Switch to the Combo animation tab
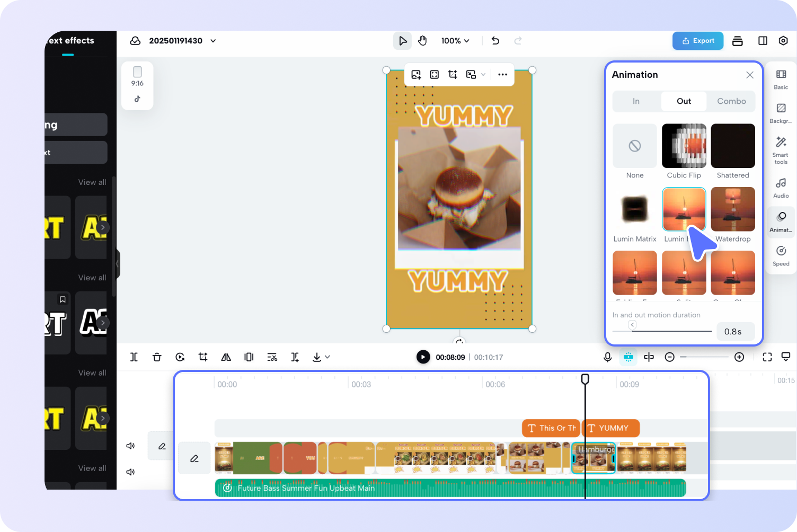 731,101
